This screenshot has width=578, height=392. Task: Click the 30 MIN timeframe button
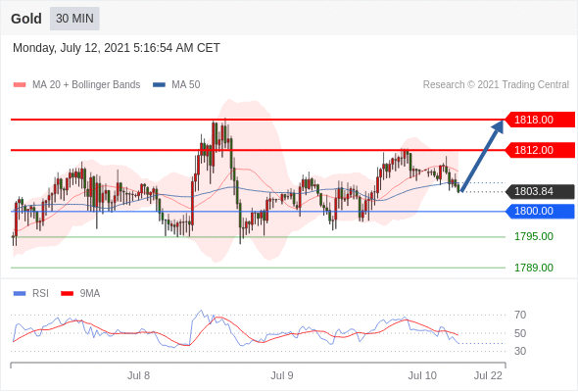tap(74, 19)
